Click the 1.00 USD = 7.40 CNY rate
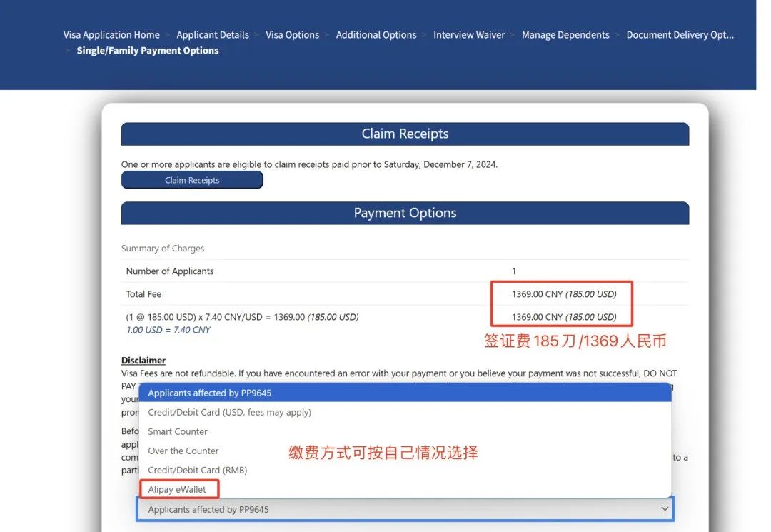Viewport: 771px width, 532px height. coord(168,330)
